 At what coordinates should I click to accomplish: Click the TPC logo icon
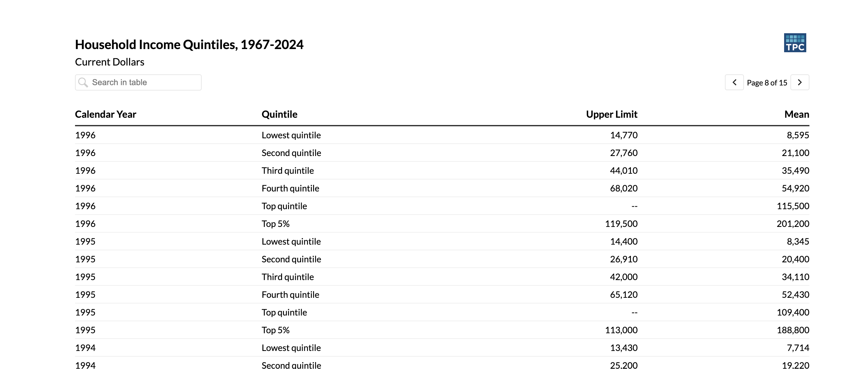coord(795,43)
